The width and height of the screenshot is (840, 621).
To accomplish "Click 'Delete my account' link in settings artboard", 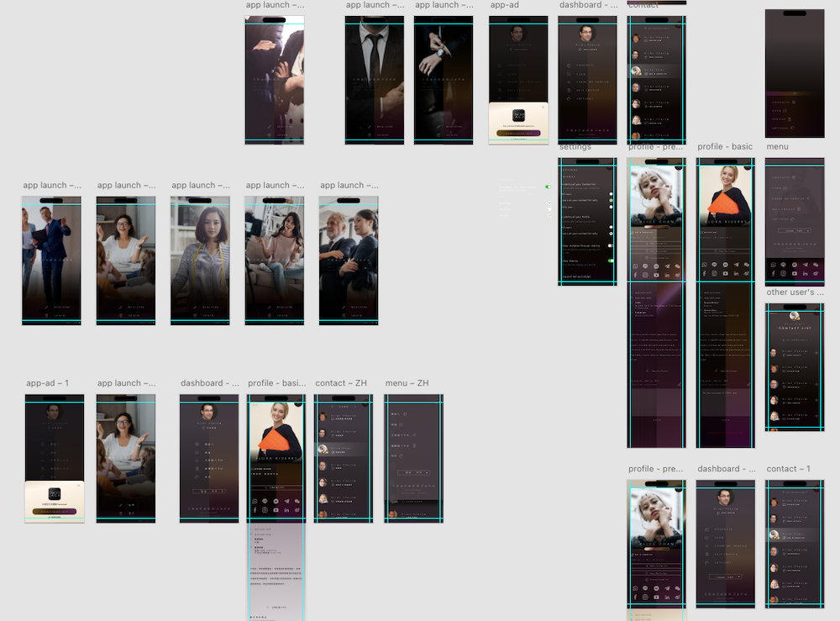I will coord(577,276).
